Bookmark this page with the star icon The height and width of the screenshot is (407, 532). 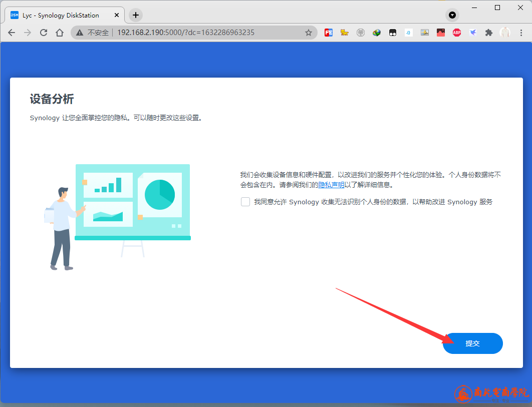click(x=309, y=33)
